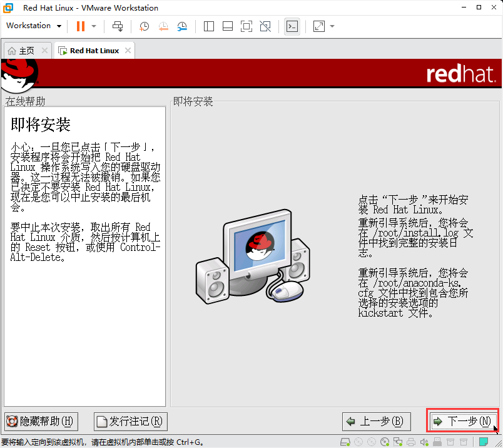503x448 pixels.
Task: Click the stretch guest display icon
Action: click(319, 26)
